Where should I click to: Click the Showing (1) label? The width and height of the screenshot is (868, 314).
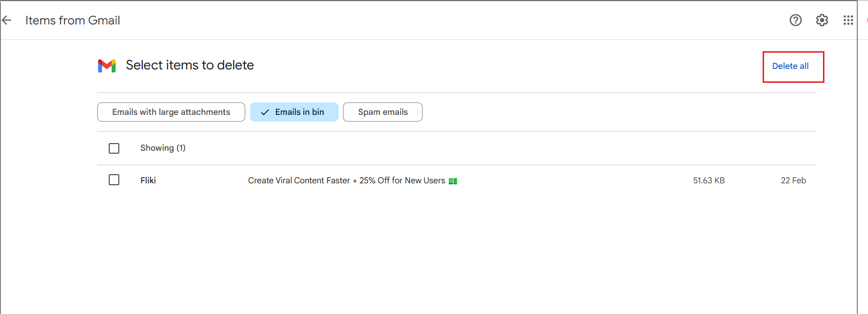pos(163,148)
